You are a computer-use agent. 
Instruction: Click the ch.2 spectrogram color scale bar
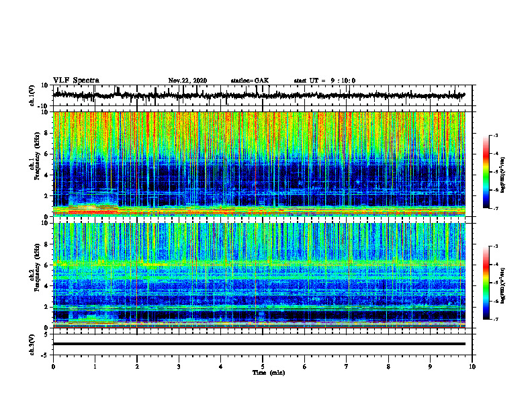coord(486,283)
